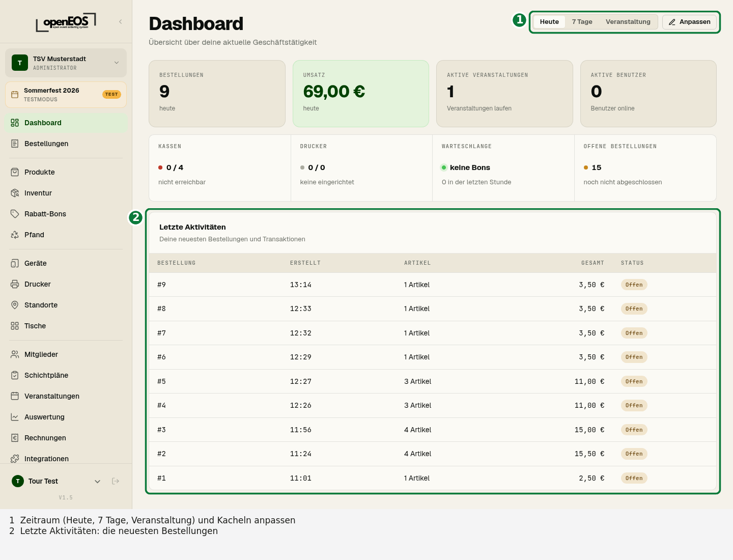Click the 12:26 time of order #4

click(x=301, y=405)
